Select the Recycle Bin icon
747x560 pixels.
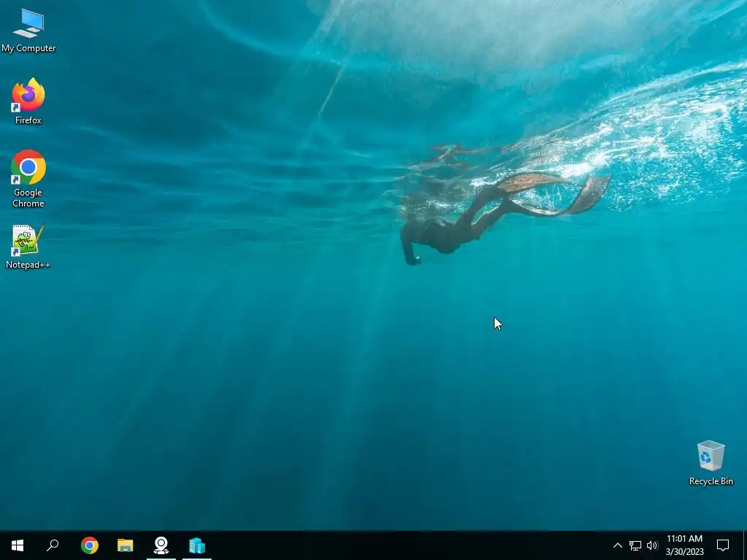(x=711, y=463)
